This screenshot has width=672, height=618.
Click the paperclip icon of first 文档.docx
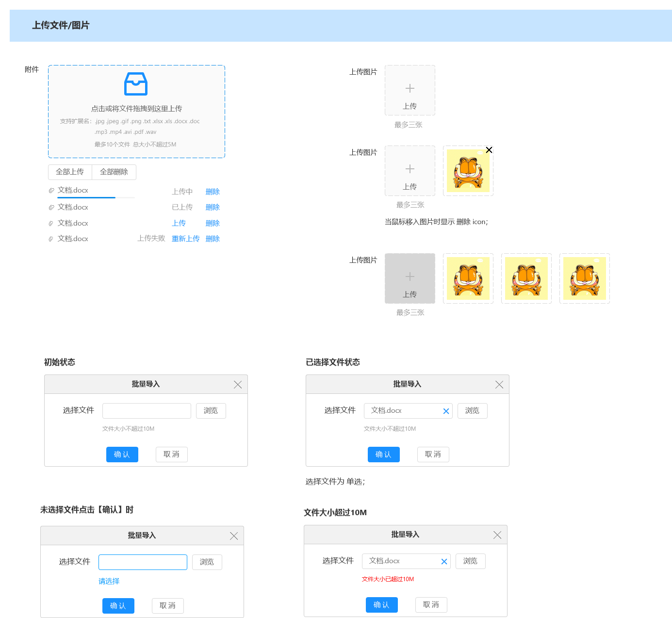pos(51,191)
